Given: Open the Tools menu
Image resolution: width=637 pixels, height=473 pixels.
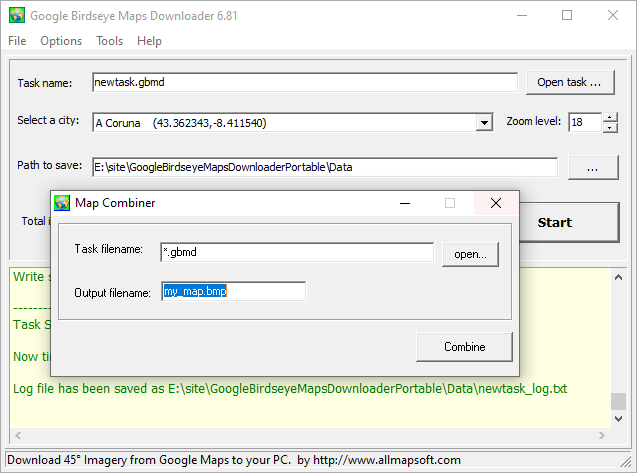Looking at the screenshot, I should (x=109, y=41).
